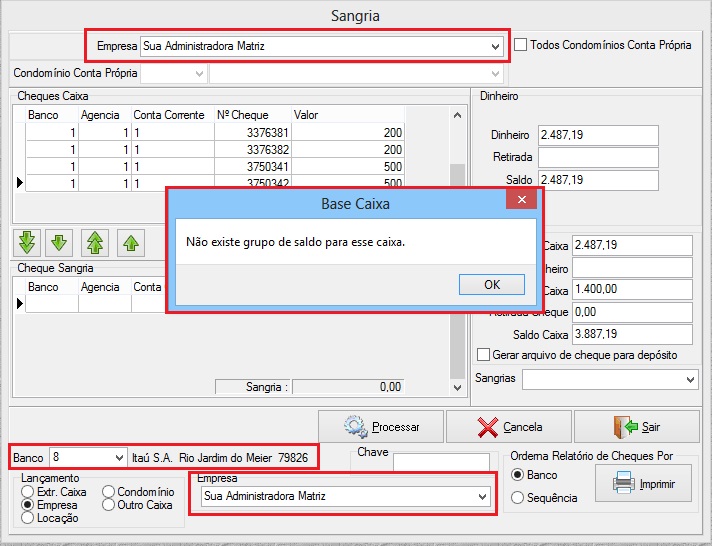Select the Extr. Caixa radio option
Viewport: 712px width, 546px height.
(x=28, y=492)
